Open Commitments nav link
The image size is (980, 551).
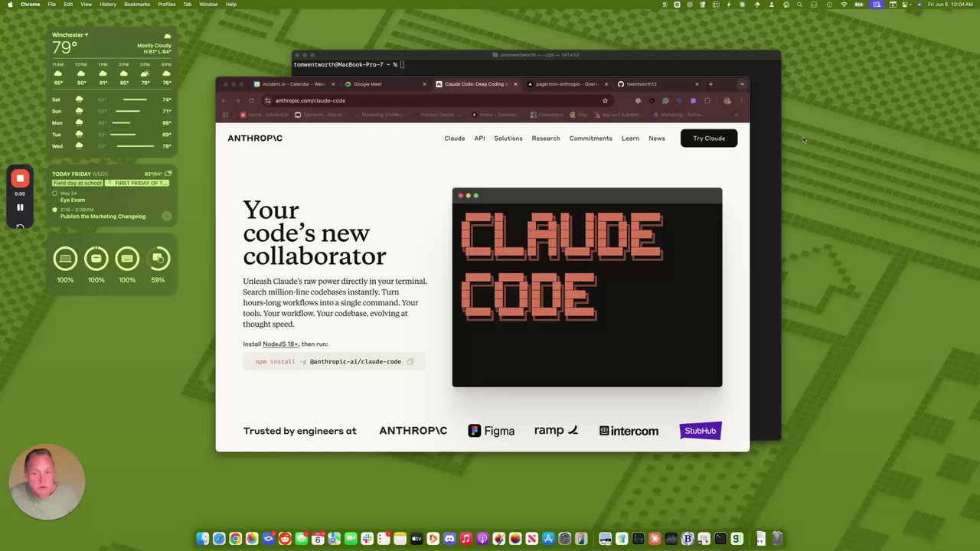coord(590,139)
